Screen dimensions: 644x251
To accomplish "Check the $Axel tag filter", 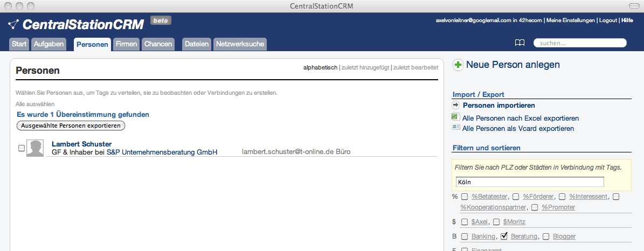I will [x=465, y=222].
